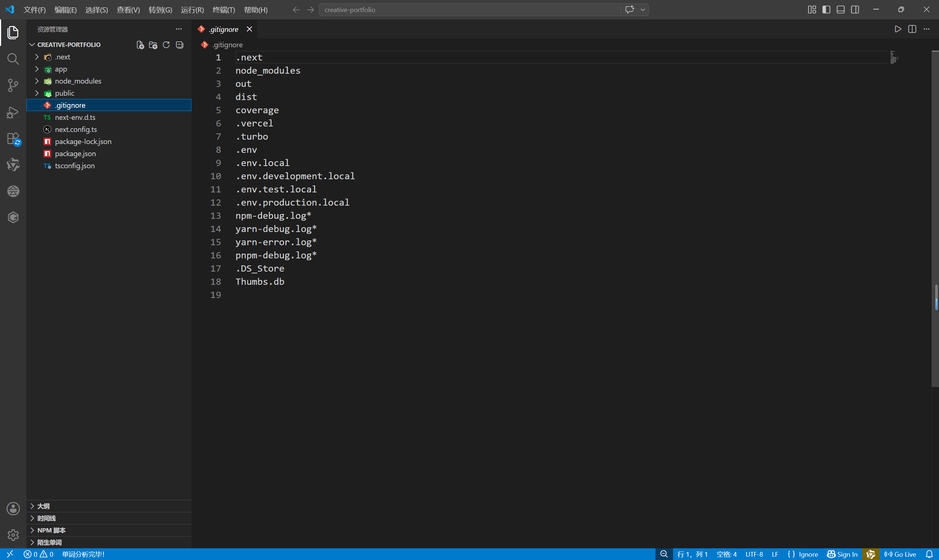The width and height of the screenshot is (939, 560).
Task: Open next.config.ts in the explorer
Action: 109,129
